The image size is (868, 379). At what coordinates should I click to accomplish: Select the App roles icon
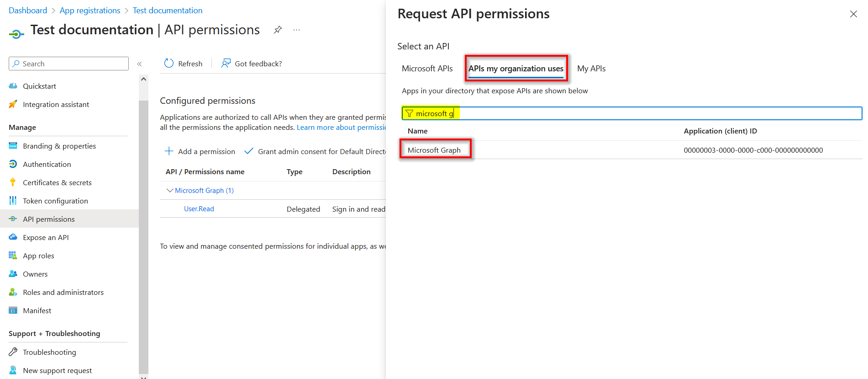pyautogui.click(x=13, y=255)
